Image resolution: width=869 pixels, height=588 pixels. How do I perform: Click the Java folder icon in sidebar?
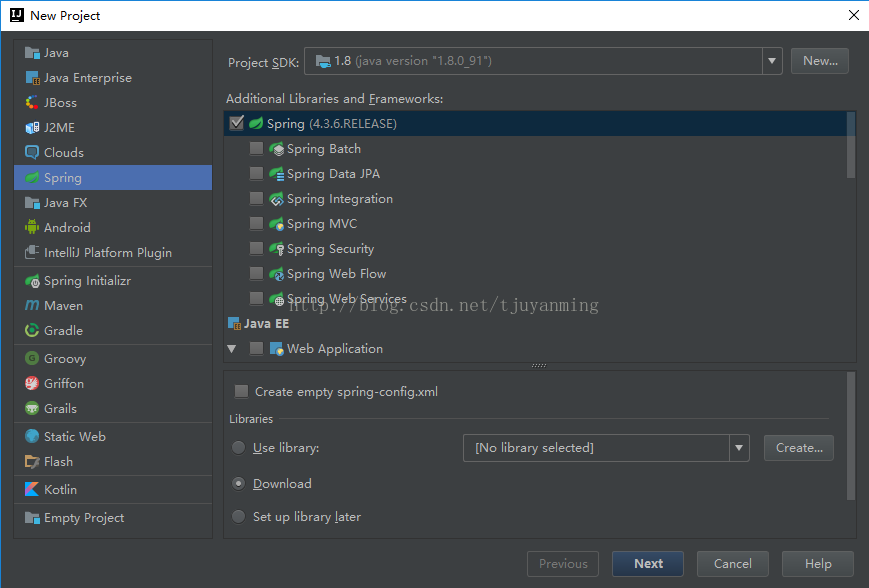tap(32, 53)
